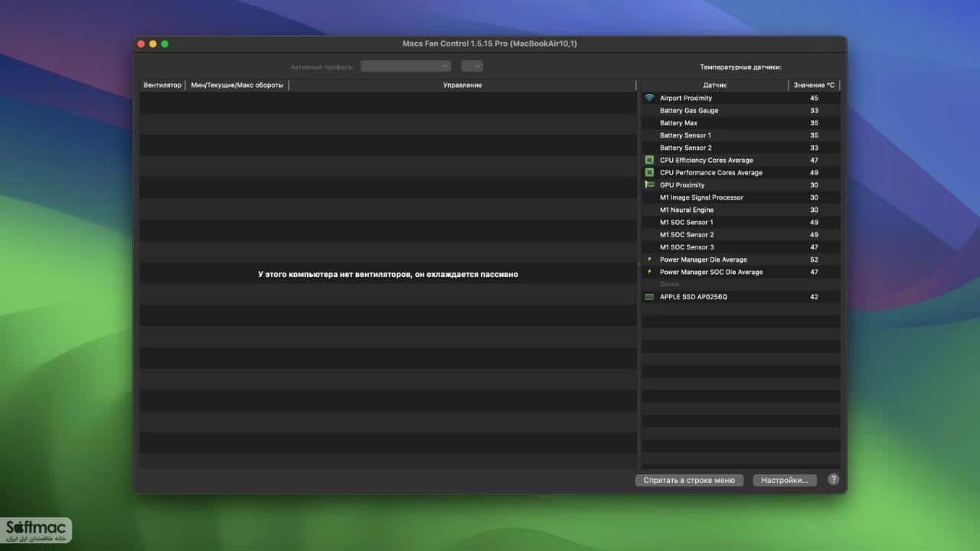Select the M1 Neural Engine row

tap(741, 210)
